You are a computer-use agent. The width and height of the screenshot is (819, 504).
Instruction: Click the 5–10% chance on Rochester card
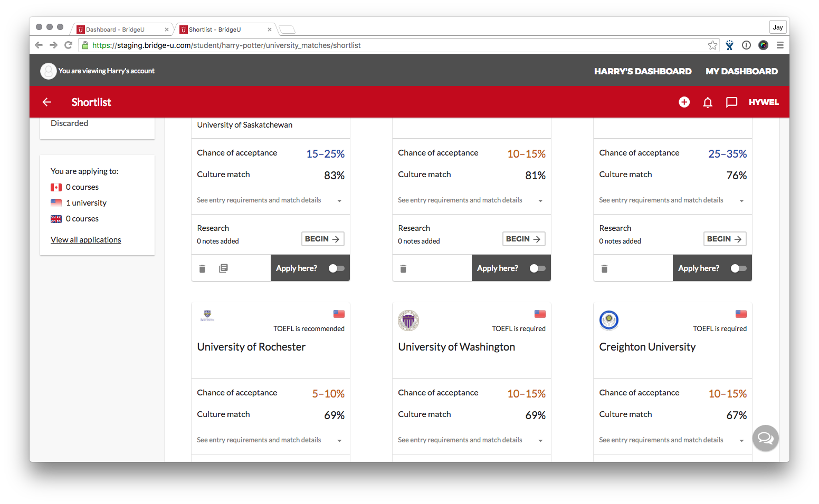click(328, 394)
